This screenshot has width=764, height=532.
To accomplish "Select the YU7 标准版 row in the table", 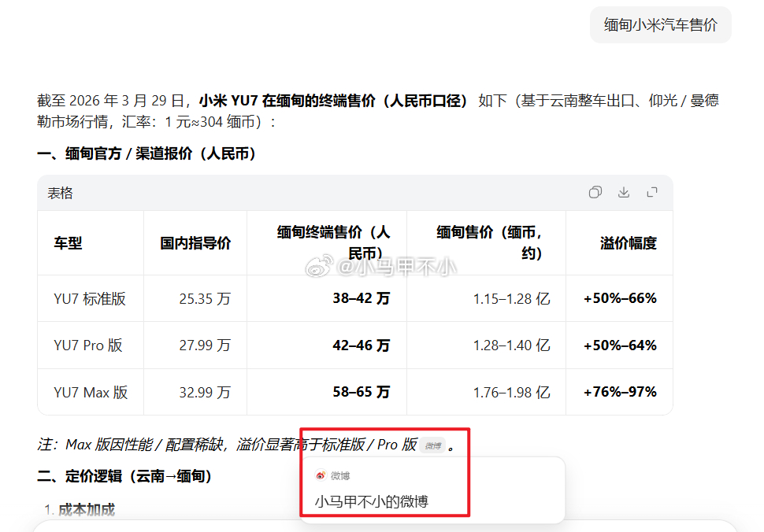I will [91, 298].
